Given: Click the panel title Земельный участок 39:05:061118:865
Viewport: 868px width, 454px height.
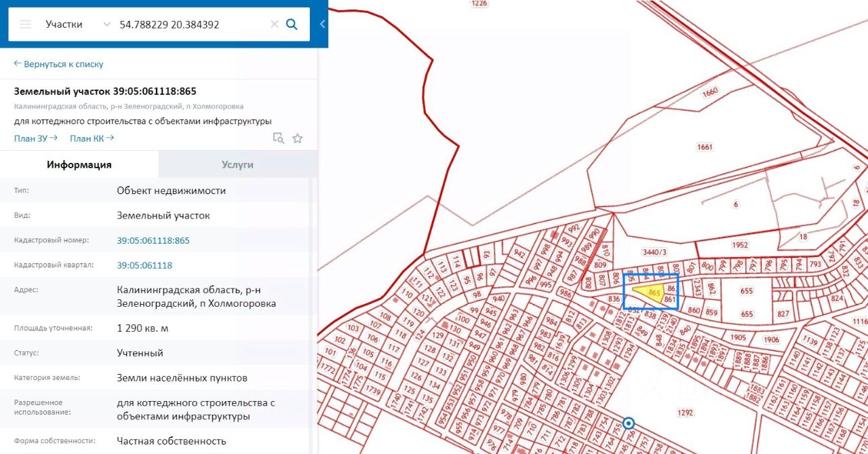Looking at the screenshot, I should [105, 91].
